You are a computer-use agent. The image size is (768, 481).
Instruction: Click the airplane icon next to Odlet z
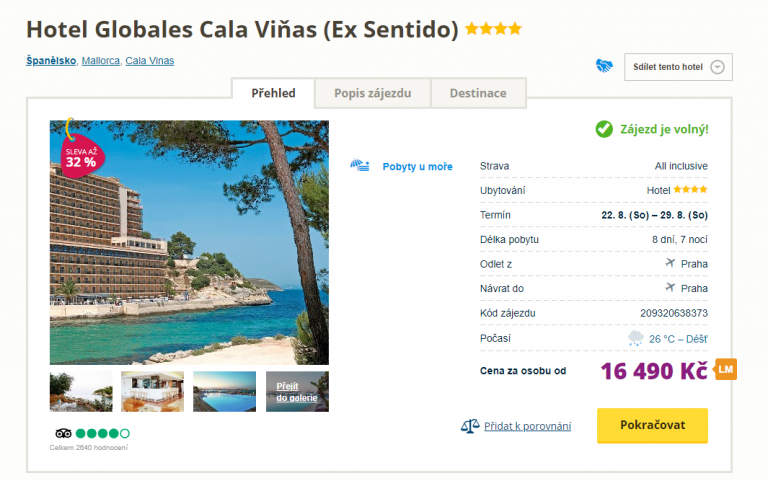(x=670, y=263)
